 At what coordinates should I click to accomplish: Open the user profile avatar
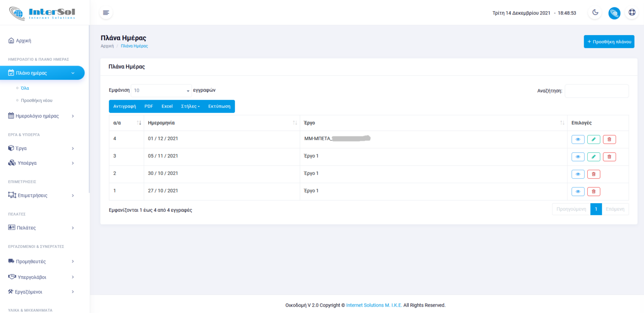tap(614, 13)
